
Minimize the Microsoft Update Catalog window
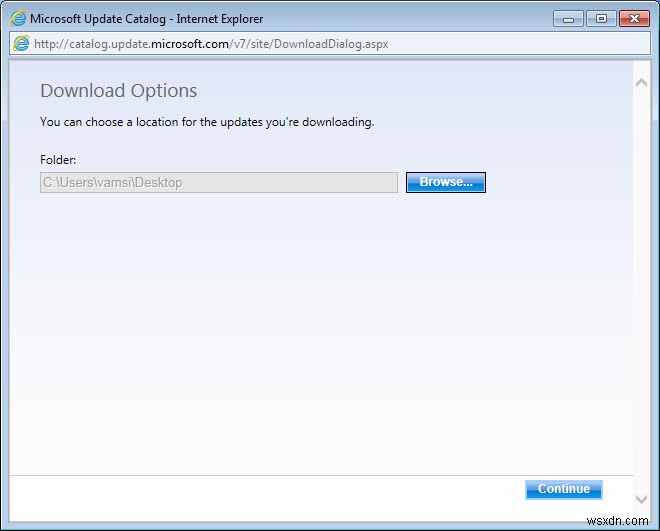(x=568, y=19)
